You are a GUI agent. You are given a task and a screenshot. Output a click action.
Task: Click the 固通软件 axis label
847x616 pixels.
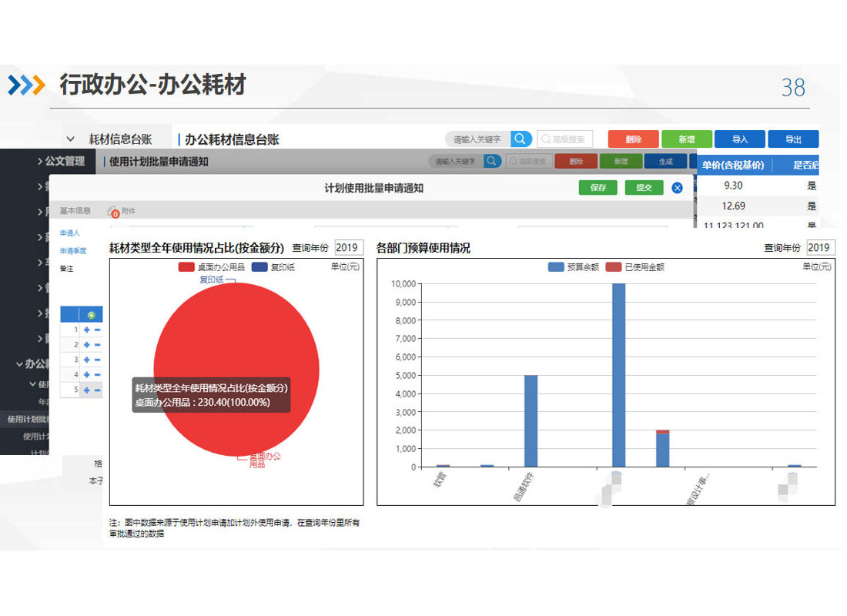[523, 487]
